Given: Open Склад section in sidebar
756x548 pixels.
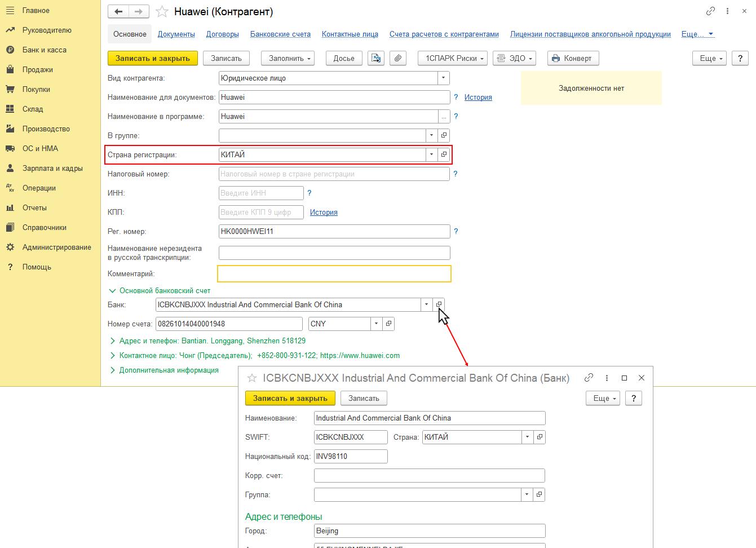Looking at the screenshot, I should pos(33,109).
